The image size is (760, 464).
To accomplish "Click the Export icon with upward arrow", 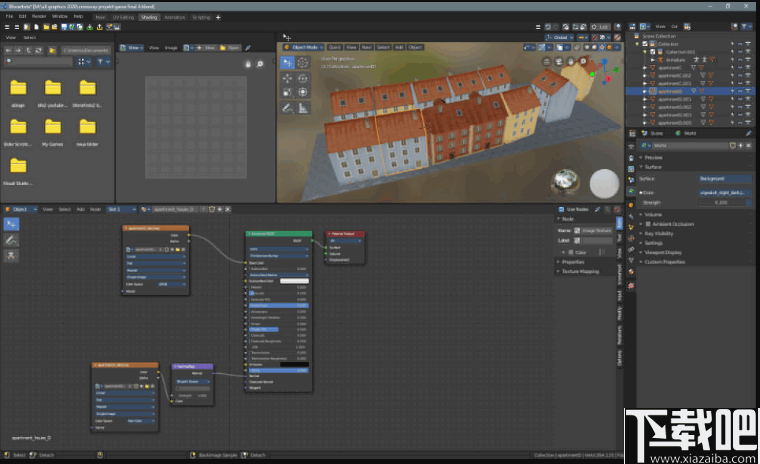I will point(99,27).
